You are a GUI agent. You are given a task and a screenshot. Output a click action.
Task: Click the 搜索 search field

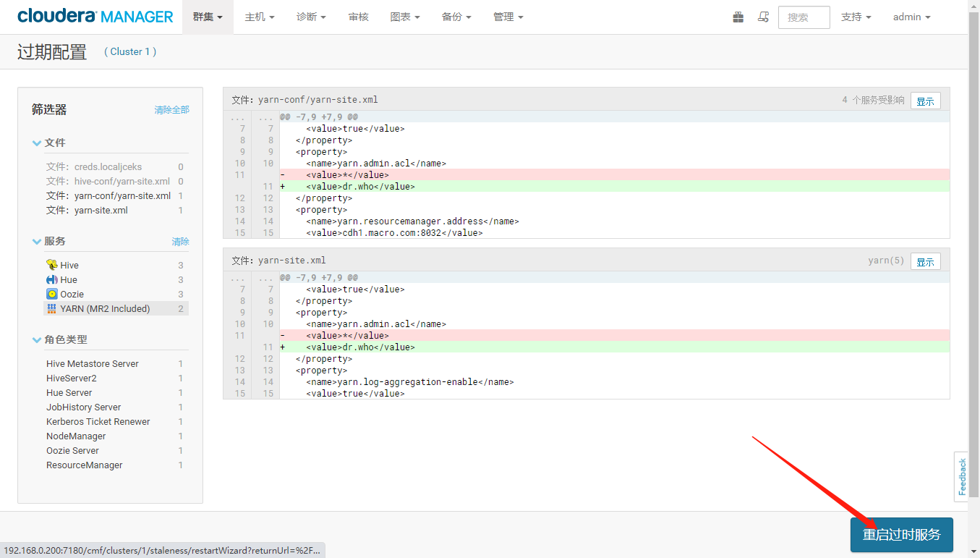(x=804, y=17)
